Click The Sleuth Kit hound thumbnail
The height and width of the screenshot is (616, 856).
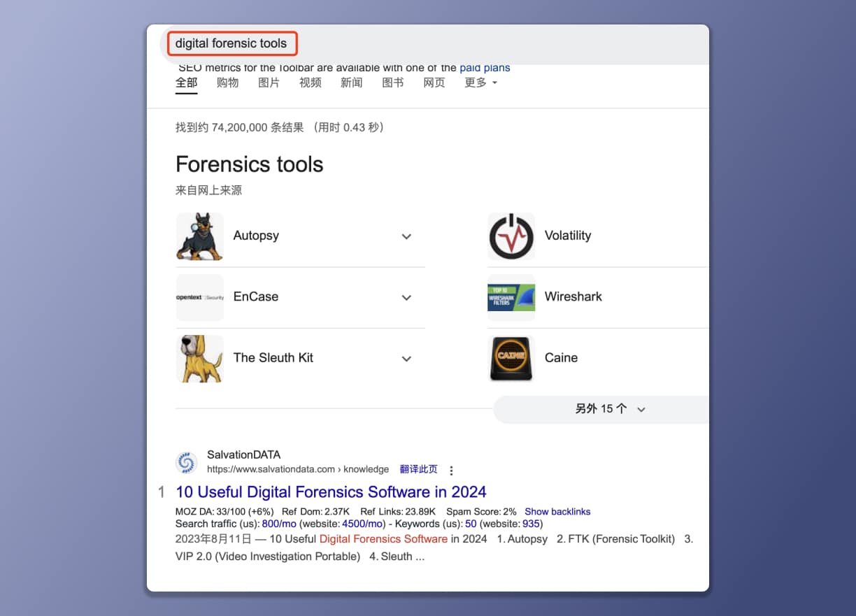200,358
